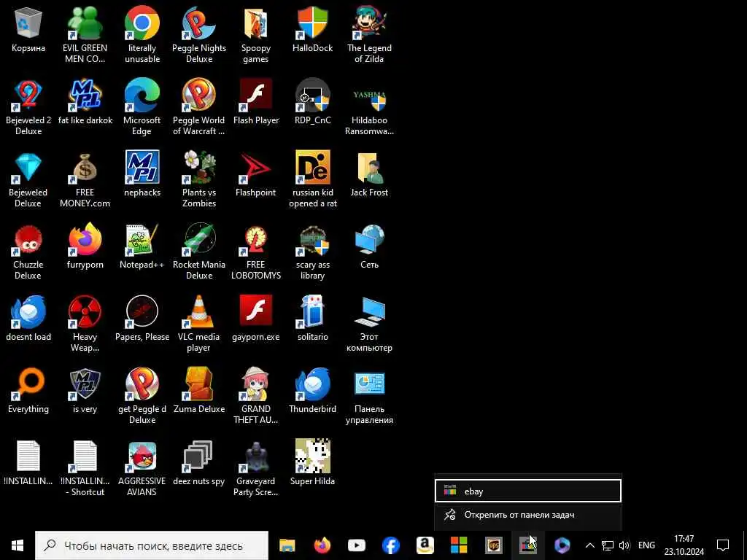Image resolution: width=747 pixels, height=560 pixels.
Task: Open the volume speaker tray icon
Action: 624,545
